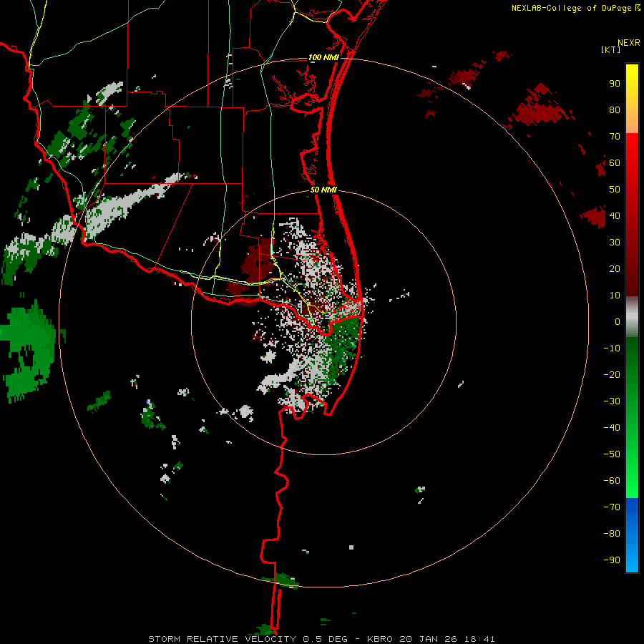The width and height of the screenshot is (644, 644).
Task: Click the "100 NMI" range ring label
Action: pos(323,57)
